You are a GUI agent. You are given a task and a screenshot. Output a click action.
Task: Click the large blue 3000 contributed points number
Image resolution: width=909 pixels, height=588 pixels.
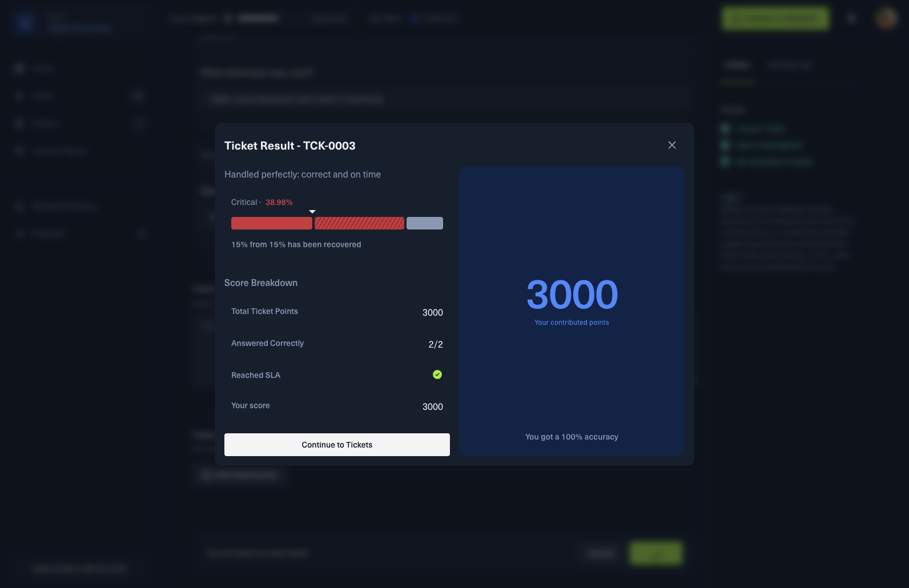click(x=572, y=295)
